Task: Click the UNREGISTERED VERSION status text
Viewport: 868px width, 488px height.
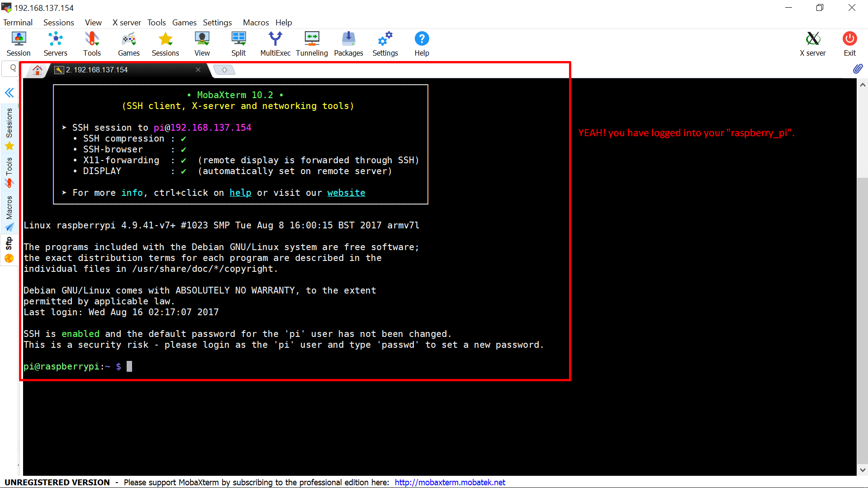Action: pyautogui.click(x=57, y=482)
